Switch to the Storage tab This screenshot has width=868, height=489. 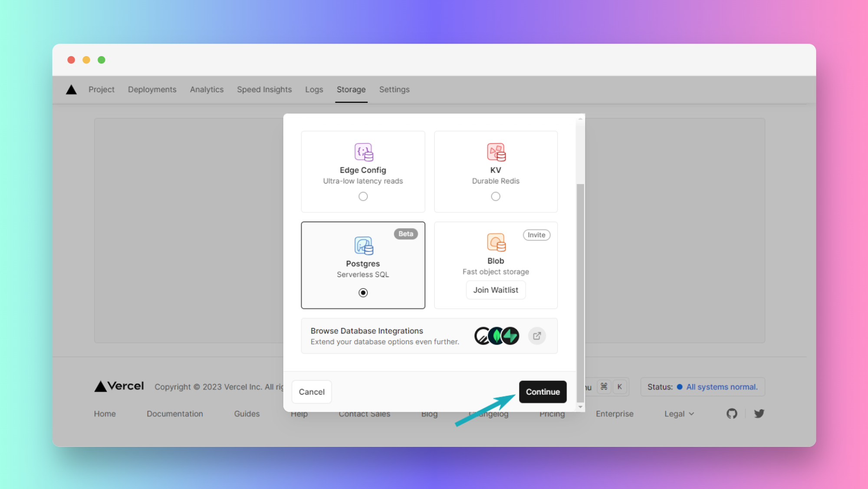pyautogui.click(x=351, y=89)
